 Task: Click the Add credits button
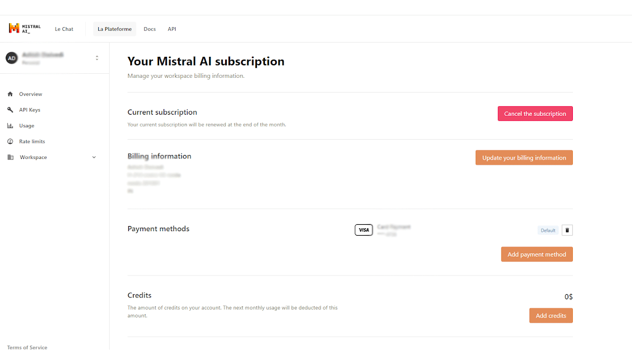[551, 315]
